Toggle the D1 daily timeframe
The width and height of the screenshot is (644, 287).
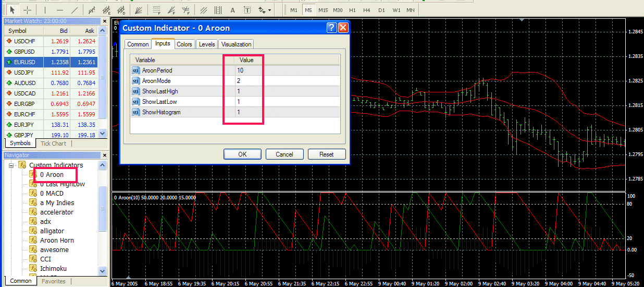click(382, 10)
